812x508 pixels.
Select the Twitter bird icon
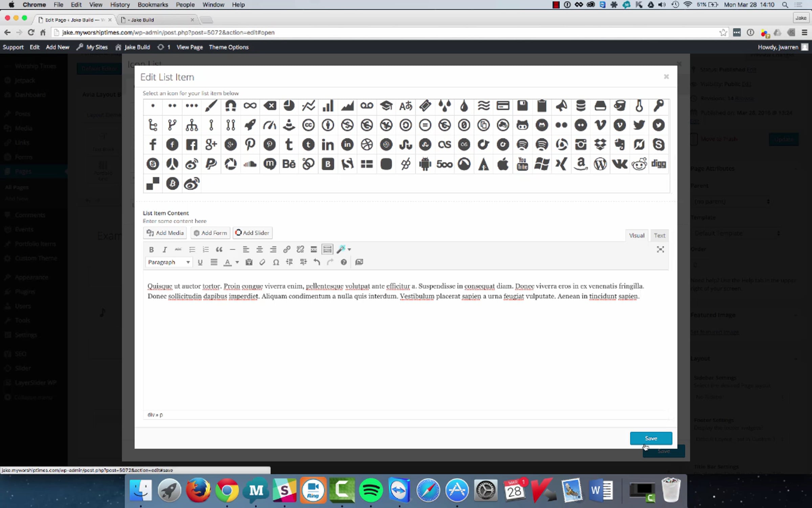(639, 125)
